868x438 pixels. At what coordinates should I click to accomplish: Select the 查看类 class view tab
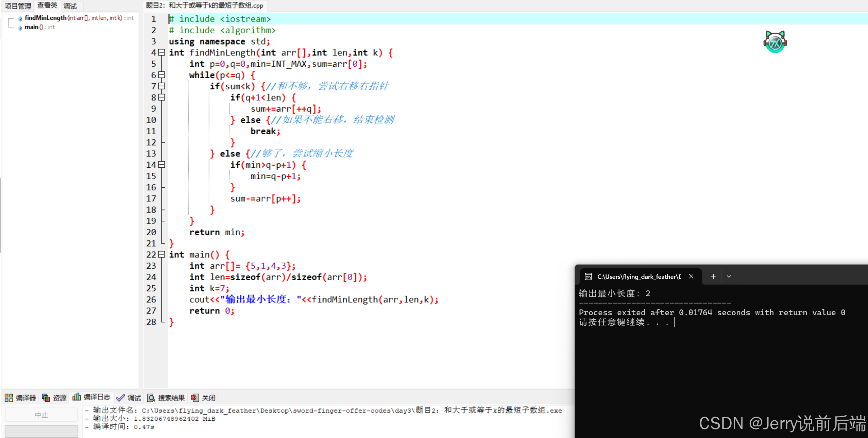(47, 5)
